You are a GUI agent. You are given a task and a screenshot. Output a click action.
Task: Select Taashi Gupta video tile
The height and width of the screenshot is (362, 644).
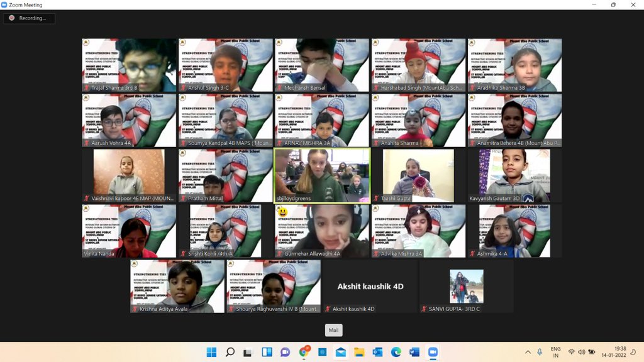coord(418,176)
